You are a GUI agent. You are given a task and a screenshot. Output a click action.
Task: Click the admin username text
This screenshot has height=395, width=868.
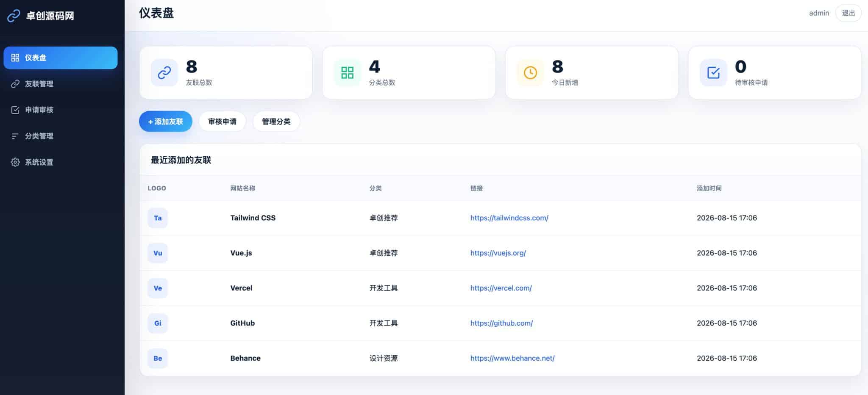(x=819, y=13)
